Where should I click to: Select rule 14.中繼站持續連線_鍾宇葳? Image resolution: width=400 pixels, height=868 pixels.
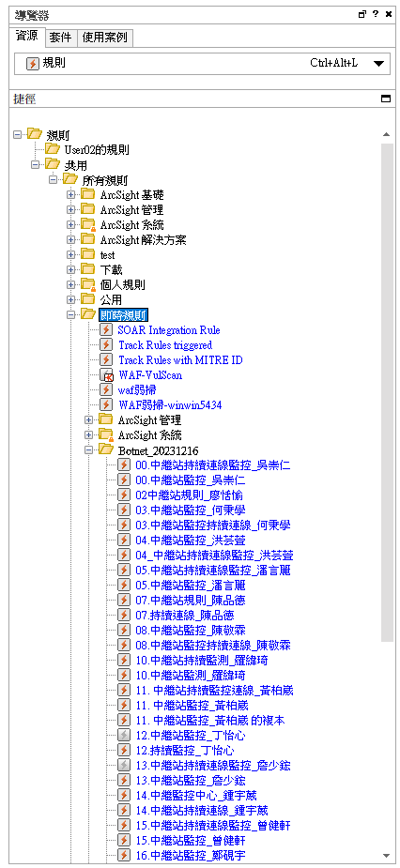202,811
